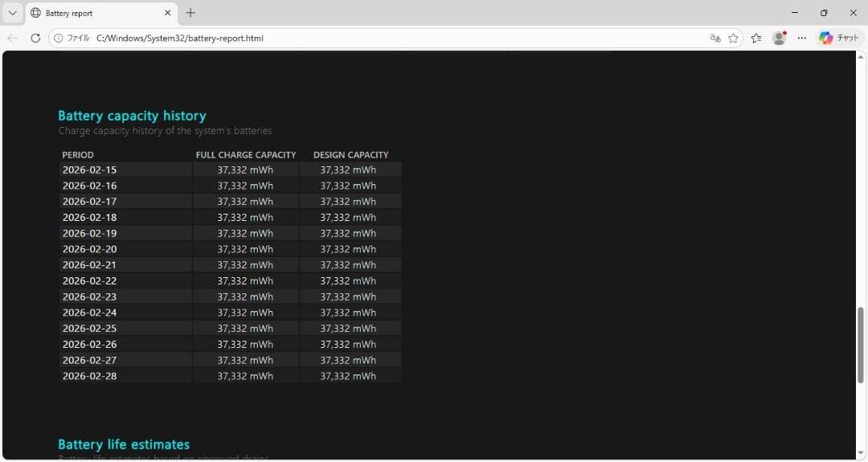
Task: Open the favorites list icon
Action: (x=756, y=38)
